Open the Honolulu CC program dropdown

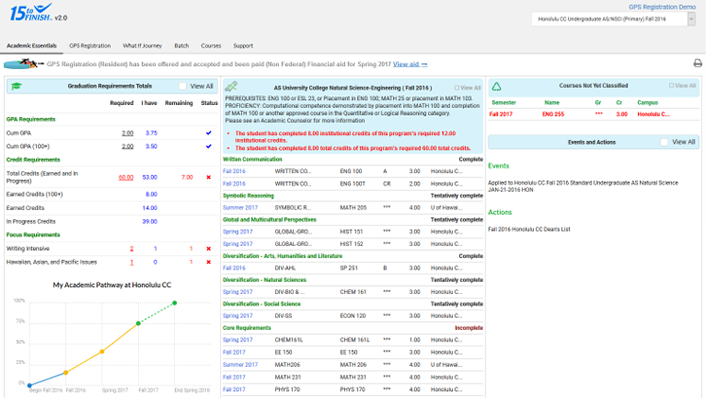click(x=613, y=19)
